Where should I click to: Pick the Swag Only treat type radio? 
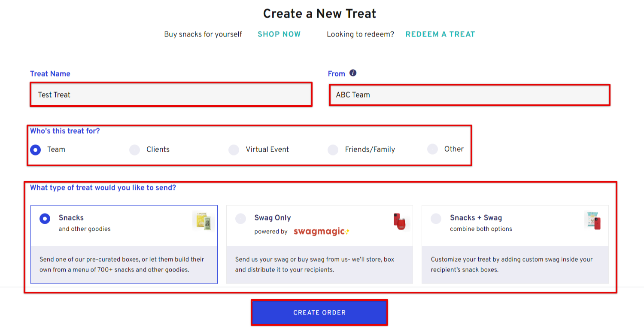click(x=240, y=219)
